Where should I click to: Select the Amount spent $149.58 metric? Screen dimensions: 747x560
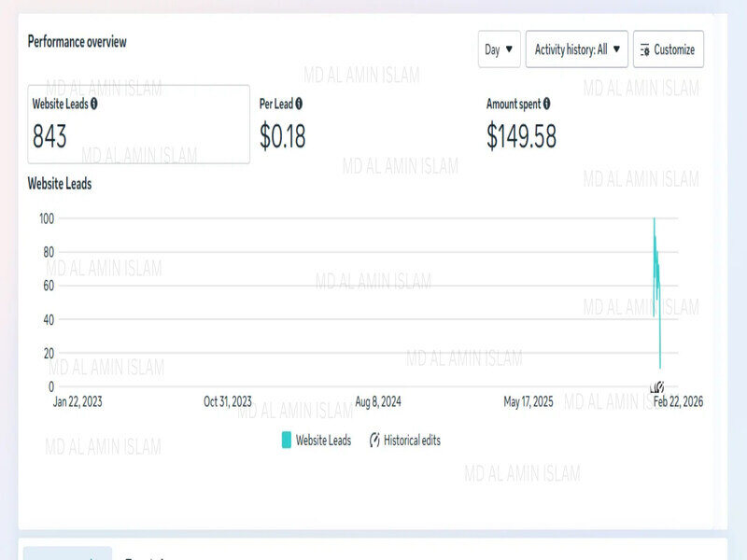point(521,124)
